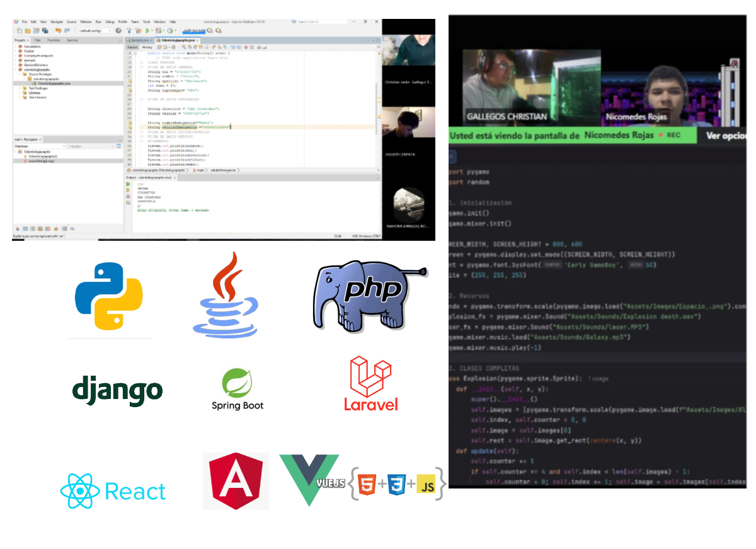Click the CSS3 shield icon
756x549 pixels.
pyautogui.click(x=396, y=485)
